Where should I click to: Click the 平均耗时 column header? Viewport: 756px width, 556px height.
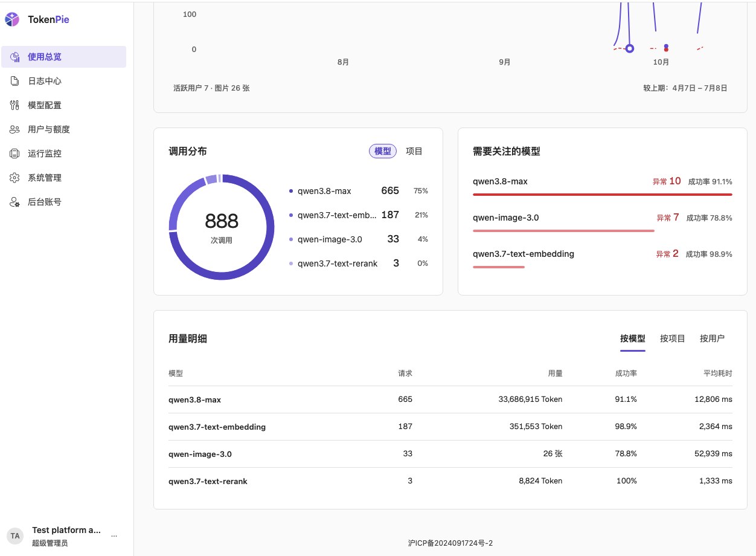[x=718, y=373]
